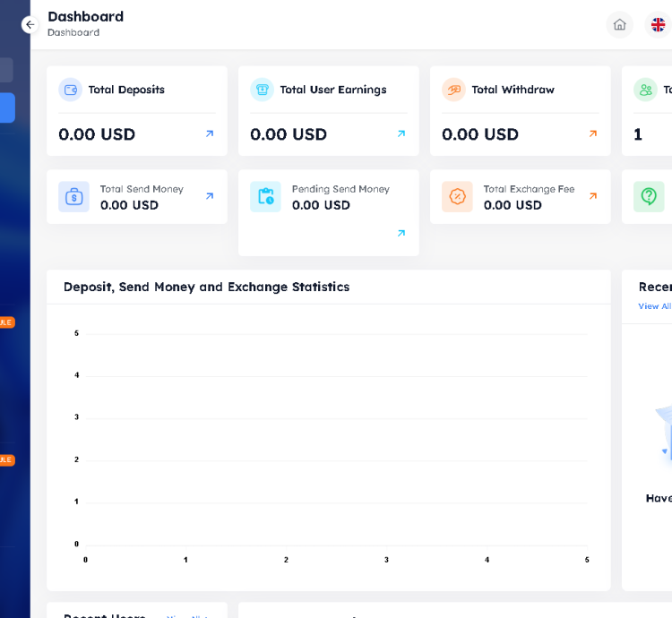Open the Total Exchange Fee arrow link
This screenshot has width=672, height=618.
pos(593,196)
